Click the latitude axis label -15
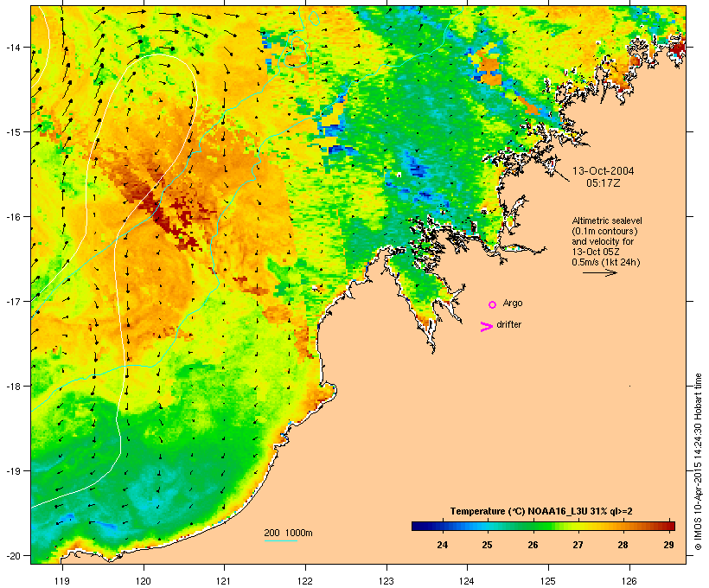This screenshot has width=709, height=588. tap(12, 131)
